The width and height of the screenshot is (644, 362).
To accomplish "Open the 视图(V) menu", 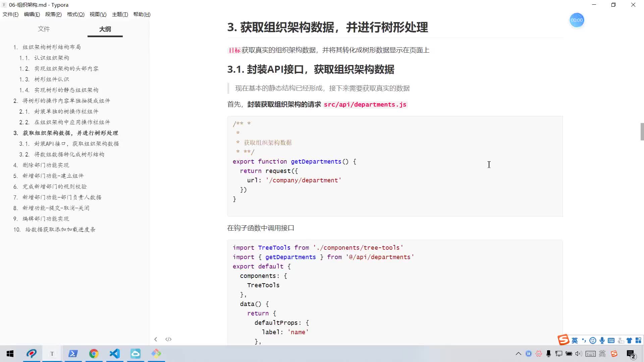I will pyautogui.click(x=98, y=14).
